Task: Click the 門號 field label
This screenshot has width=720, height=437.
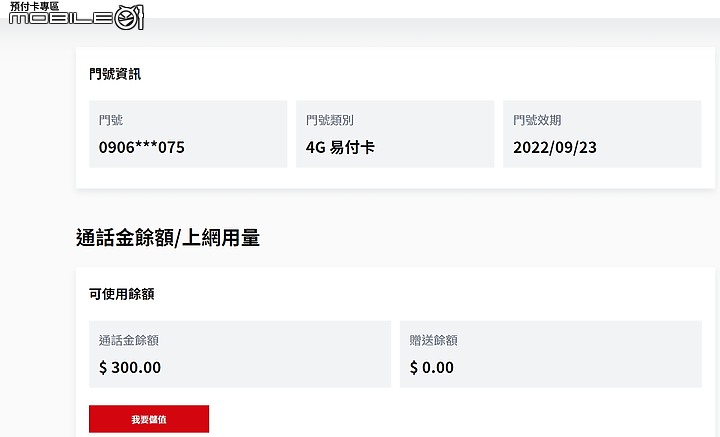Action: click(111, 121)
